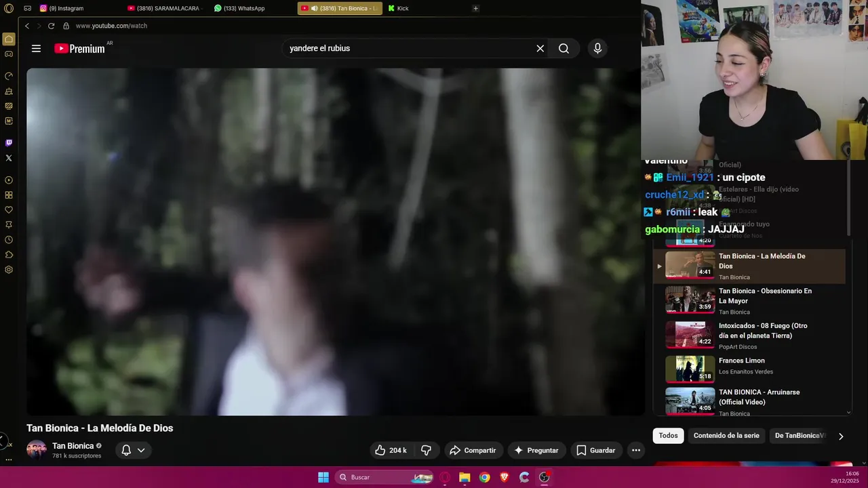The height and width of the screenshot is (488, 868).
Task: Open Opera main menu logo
Action: (x=9, y=8)
